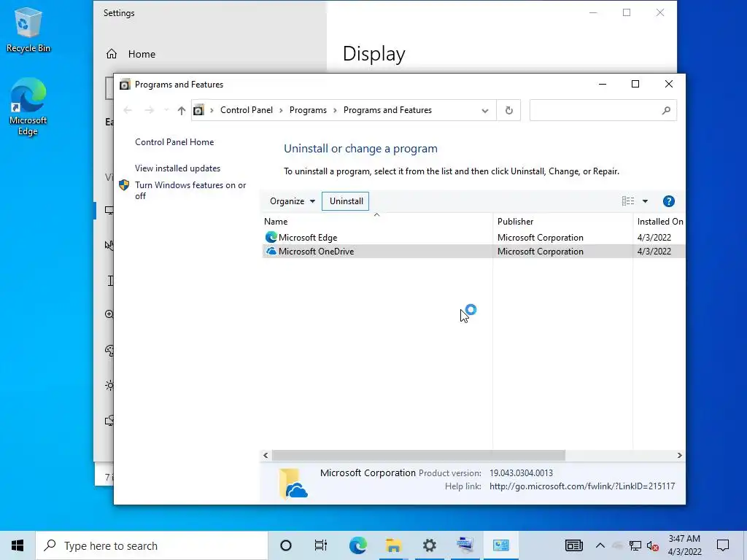Viewport: 747px width, 560px height.
Task: Refresh the Programs and Features list
Action: pyautogui.click(x=508, y=111)
